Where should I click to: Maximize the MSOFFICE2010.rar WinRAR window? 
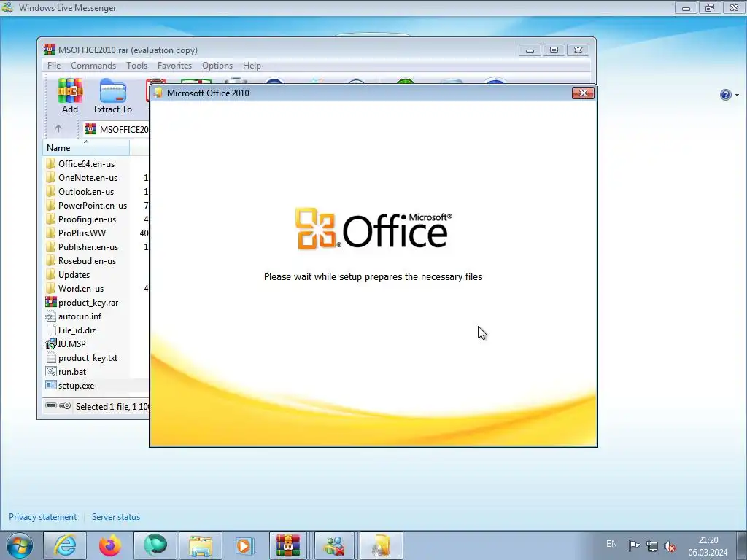[554, 50]
